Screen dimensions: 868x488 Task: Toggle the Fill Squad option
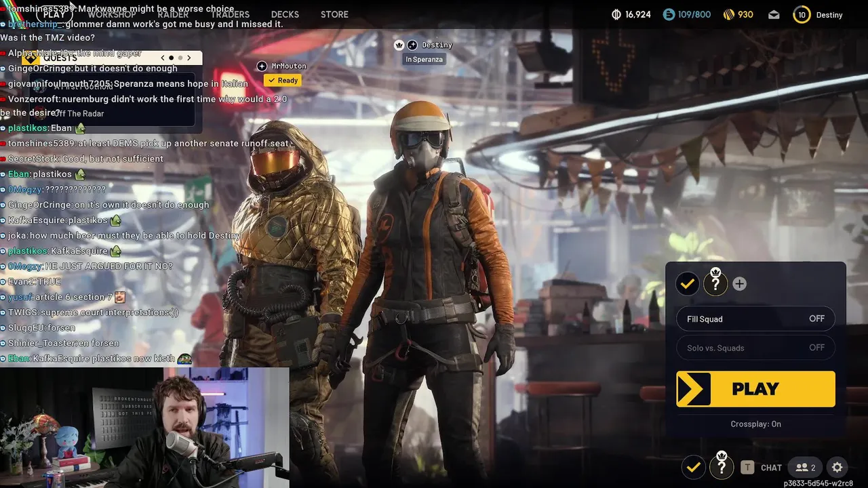[755, 319]
